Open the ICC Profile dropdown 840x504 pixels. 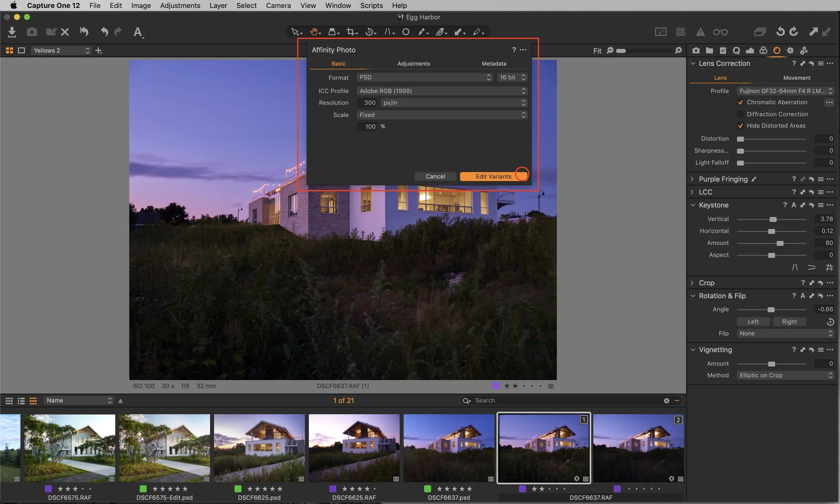442,91
